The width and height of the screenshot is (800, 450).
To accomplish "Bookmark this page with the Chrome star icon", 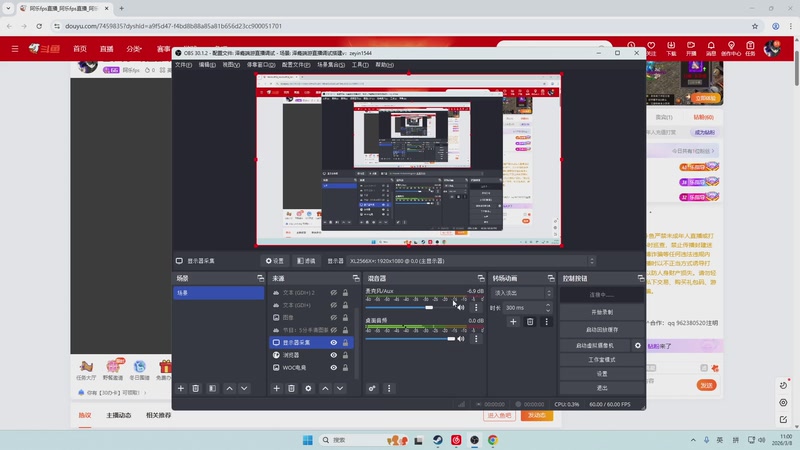I will [x=755, y=26].
